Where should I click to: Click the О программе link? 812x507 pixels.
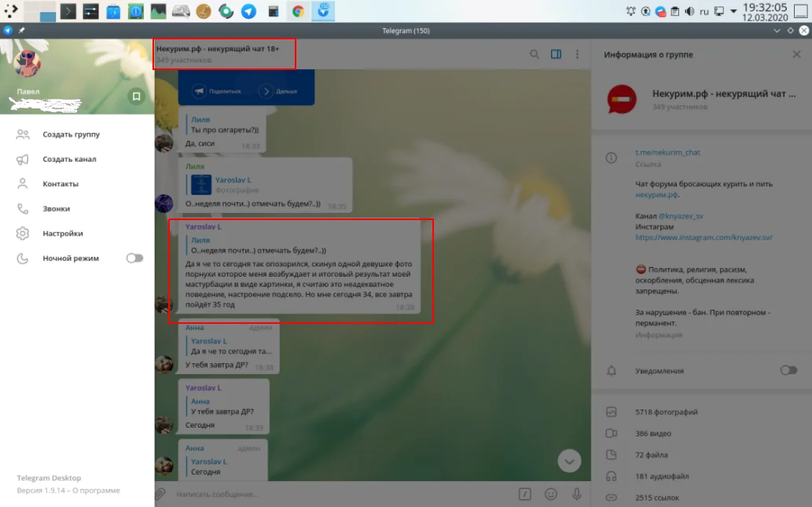tap(96, 490)
